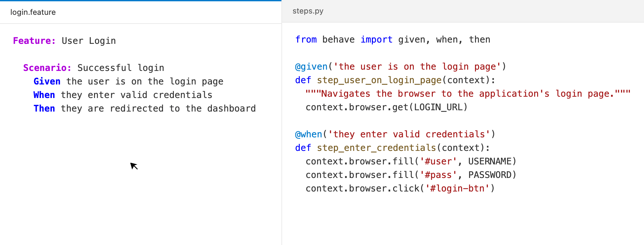Click the 'behave' module name in steps.py

[x=338, y=39]
